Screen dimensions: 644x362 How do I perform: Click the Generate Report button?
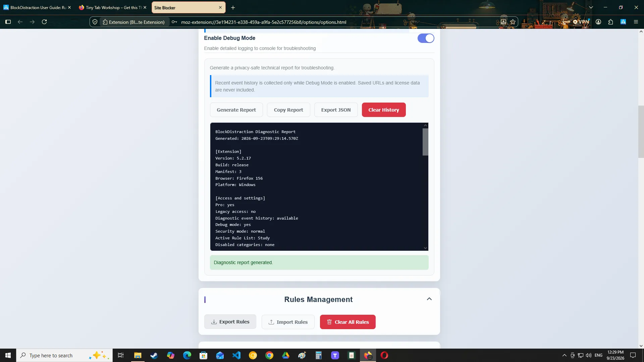236,110
